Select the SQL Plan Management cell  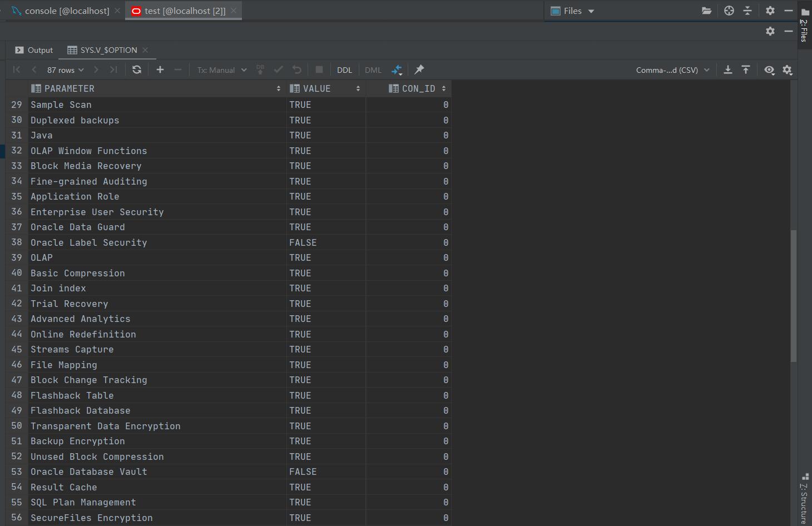[x=157, y=502]
